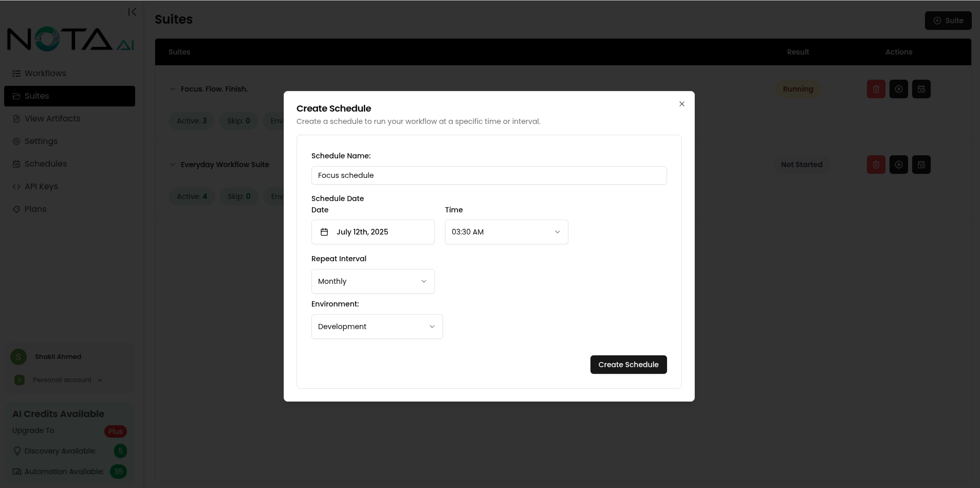Open the Monthly repeat interval dropdown
Image resolution: width=980 pixels, height=488 pixels.
click(373, 281)
